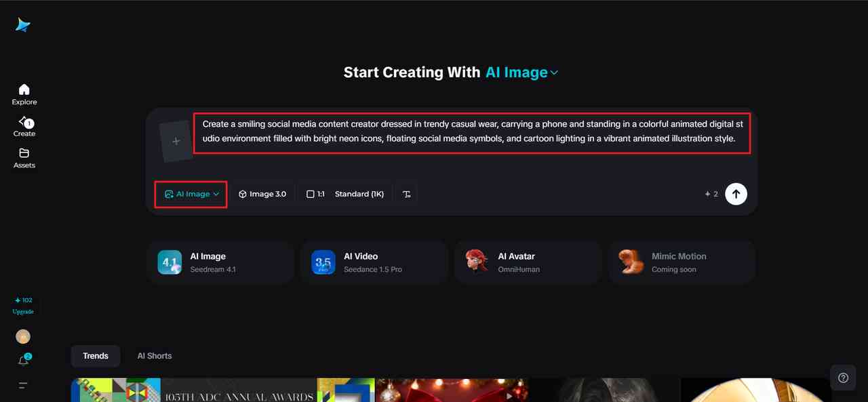The image size is (868, 402).
Task: Add a reference image with plus box
Action: 176,141
